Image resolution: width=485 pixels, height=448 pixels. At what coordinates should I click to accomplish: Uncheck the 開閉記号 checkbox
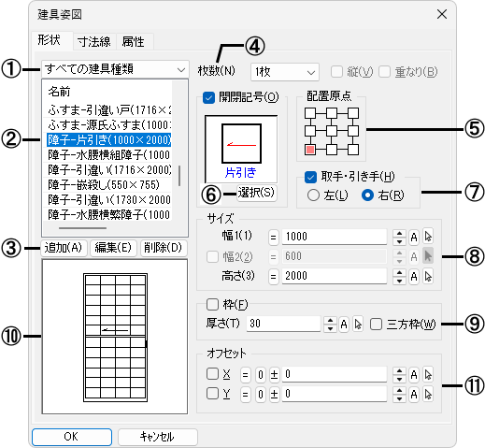click(x=208, y=97)
